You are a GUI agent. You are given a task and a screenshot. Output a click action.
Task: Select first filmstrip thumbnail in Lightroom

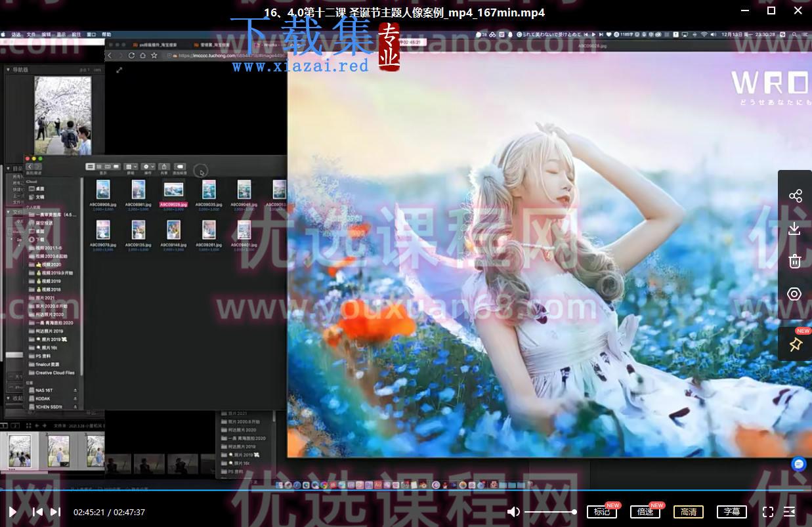pos(20,452)
